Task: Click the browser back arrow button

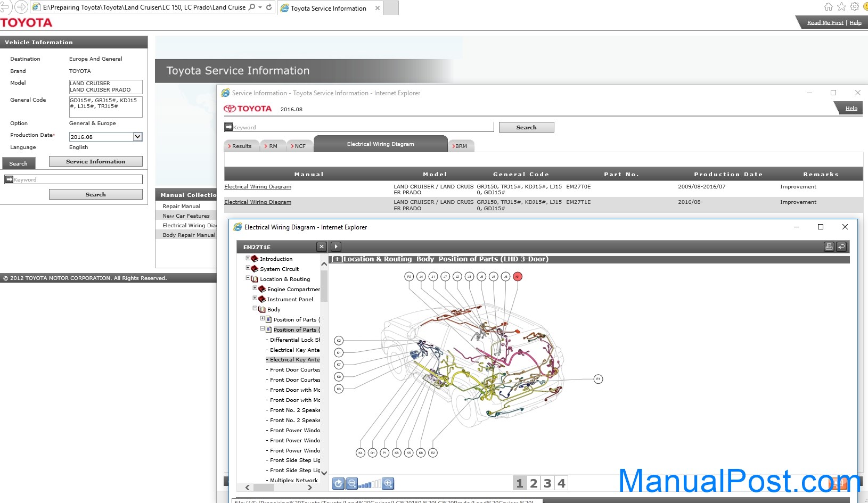Action: pos(5,7)
